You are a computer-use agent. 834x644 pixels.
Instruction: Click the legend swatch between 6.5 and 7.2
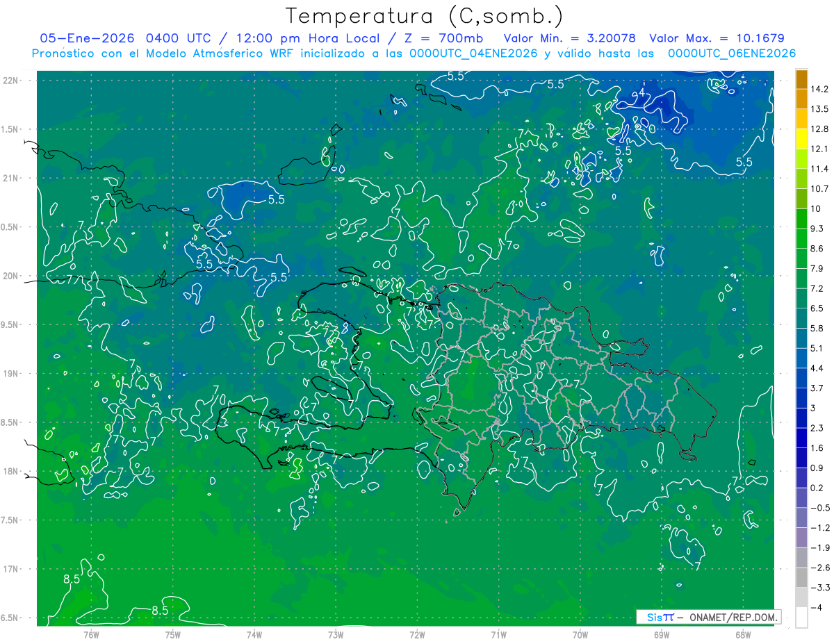click(x=801, y=298)
